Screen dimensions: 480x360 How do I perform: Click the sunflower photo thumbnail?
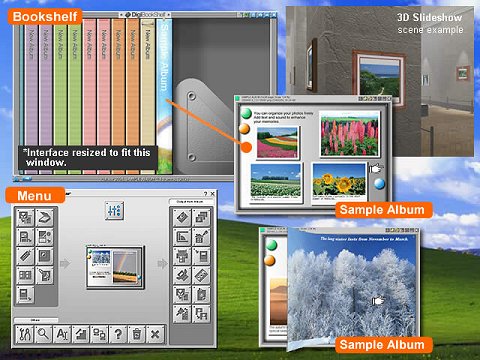[x=339, y=180]
